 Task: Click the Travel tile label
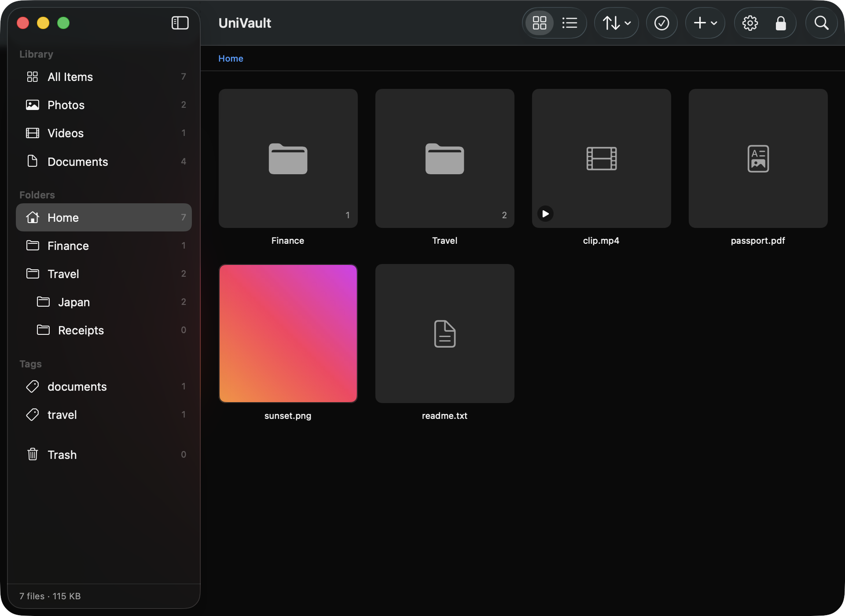pyautogui.click(x=445, y=241)
